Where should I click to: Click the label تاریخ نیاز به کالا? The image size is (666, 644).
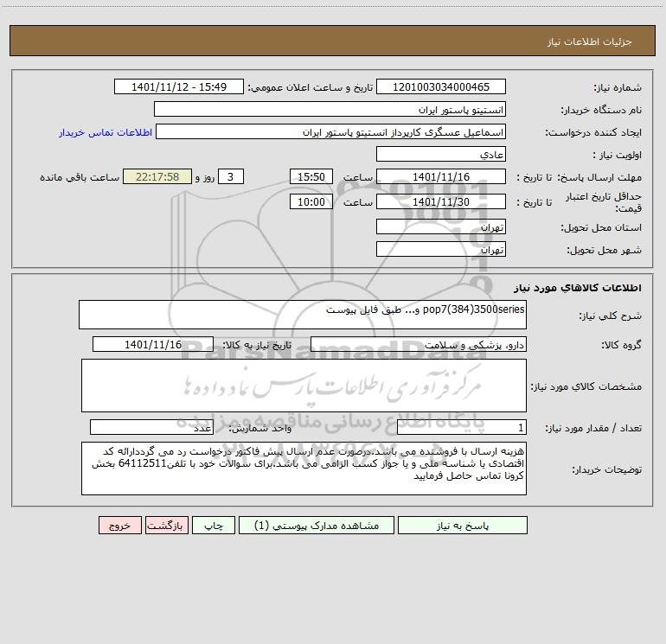pos(258,345)
